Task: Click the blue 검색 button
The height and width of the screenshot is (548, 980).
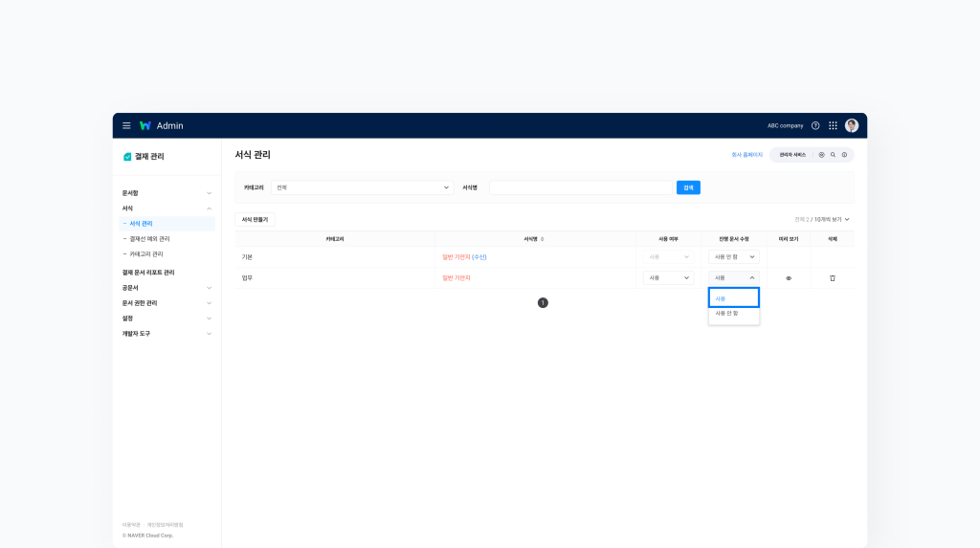Action: coord(688,187)
